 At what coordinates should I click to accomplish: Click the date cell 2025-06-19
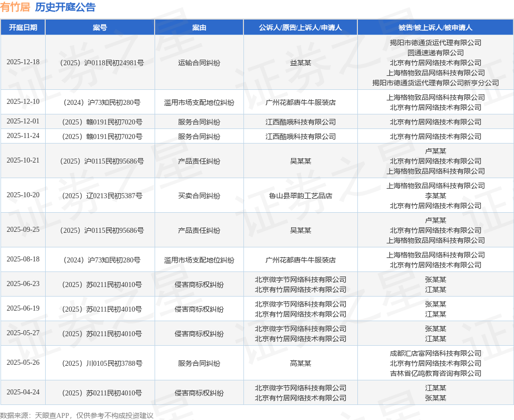23,308
